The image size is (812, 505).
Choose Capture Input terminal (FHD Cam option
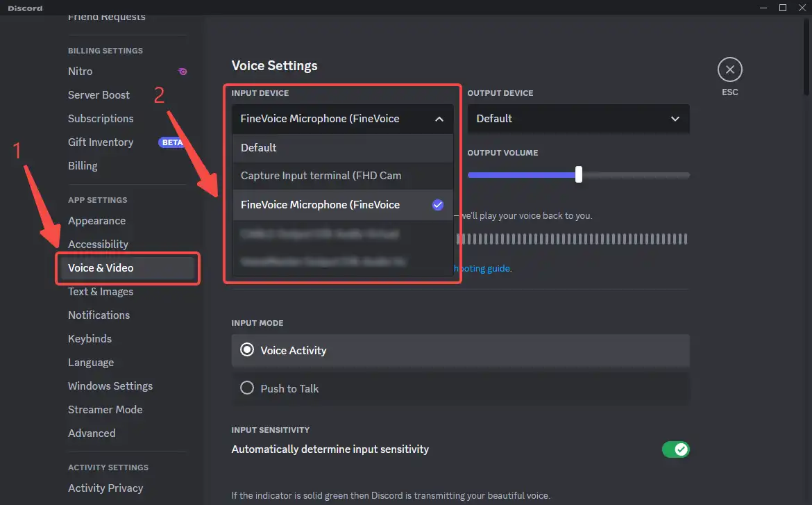[x=343, y=176]
